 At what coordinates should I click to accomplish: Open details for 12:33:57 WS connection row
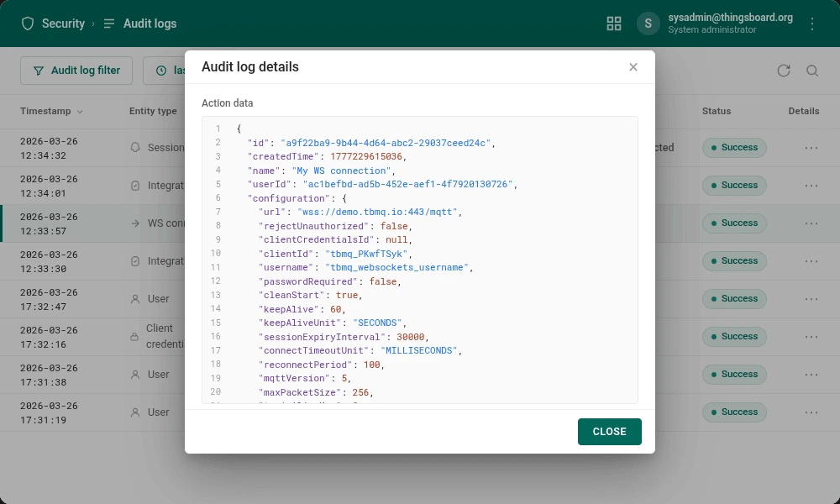coord(811,223)
